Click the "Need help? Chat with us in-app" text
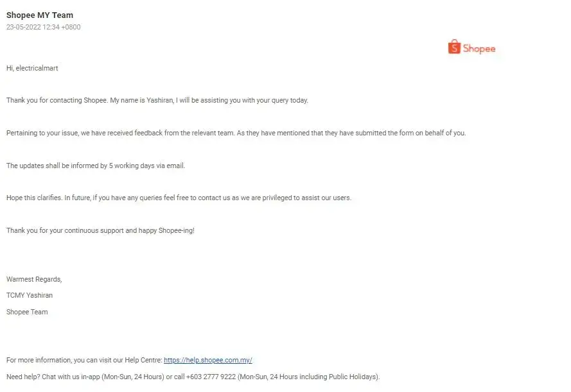This screenshot has width=571, height=392. [58, 377]
